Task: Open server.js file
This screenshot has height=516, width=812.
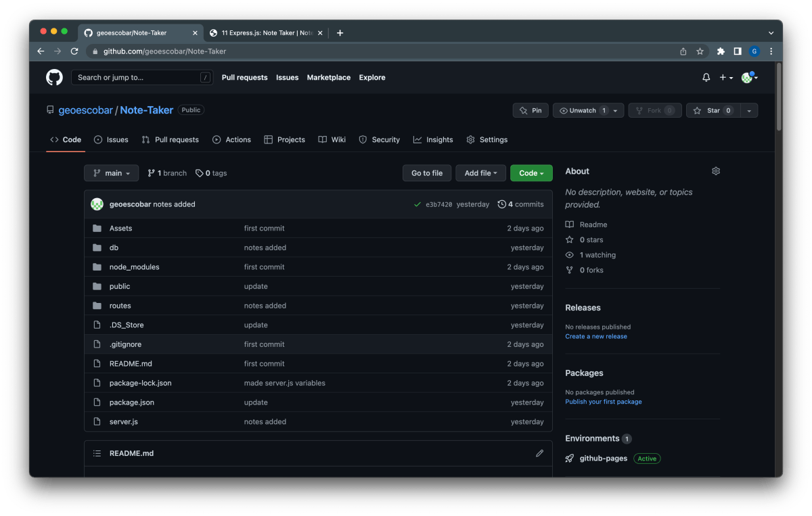Action: click(x=124, y=422)
